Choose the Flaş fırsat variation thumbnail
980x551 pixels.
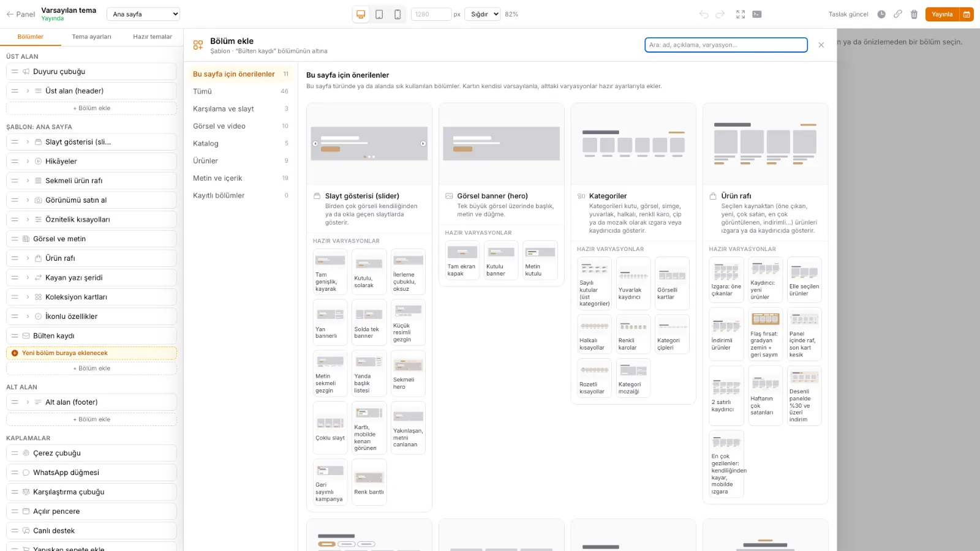click(766, 334)
